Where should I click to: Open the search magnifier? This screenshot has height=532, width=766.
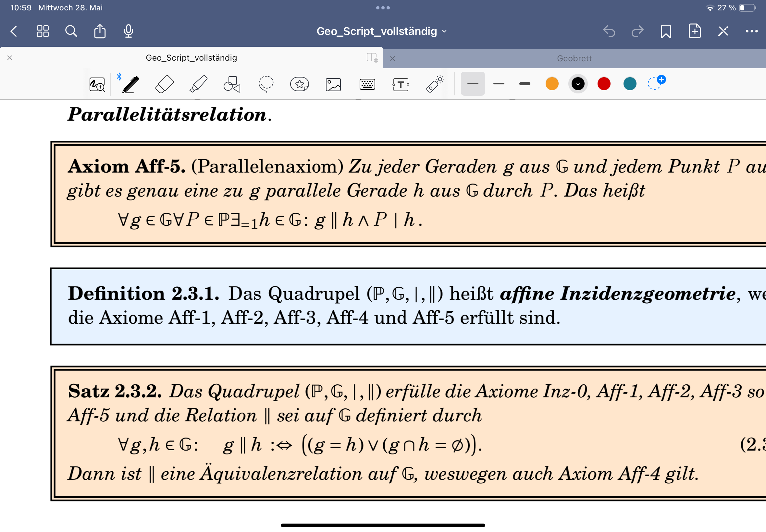[x=71, y=31]
